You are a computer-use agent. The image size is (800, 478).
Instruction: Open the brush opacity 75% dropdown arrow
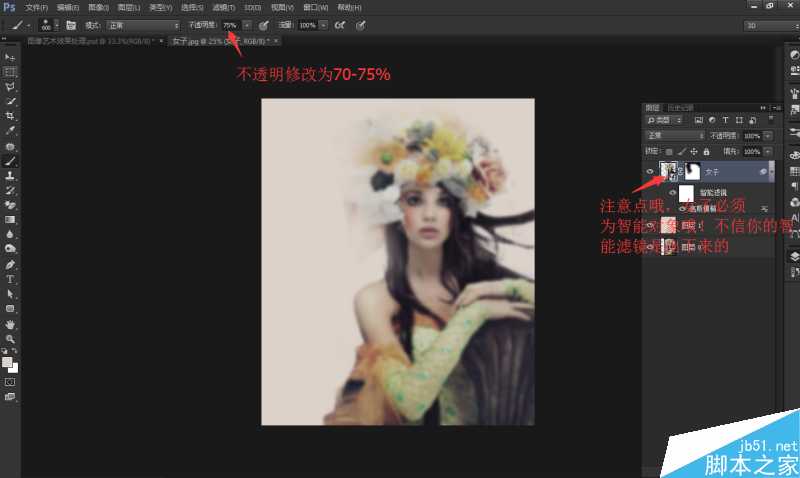tap(246, 24)
